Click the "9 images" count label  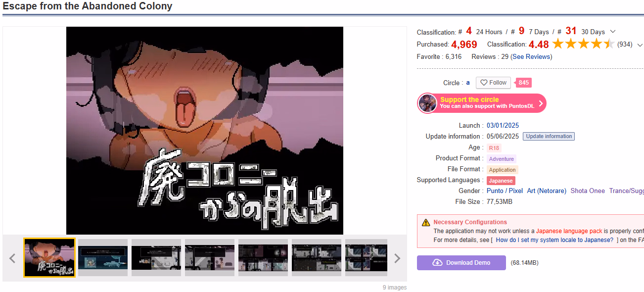tap(395, 288)
